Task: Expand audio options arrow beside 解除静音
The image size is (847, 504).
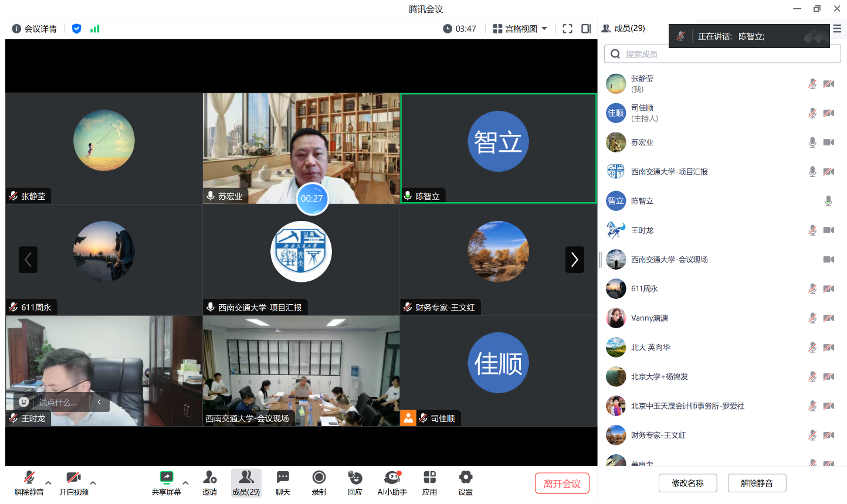Action: tap(48, 483)
